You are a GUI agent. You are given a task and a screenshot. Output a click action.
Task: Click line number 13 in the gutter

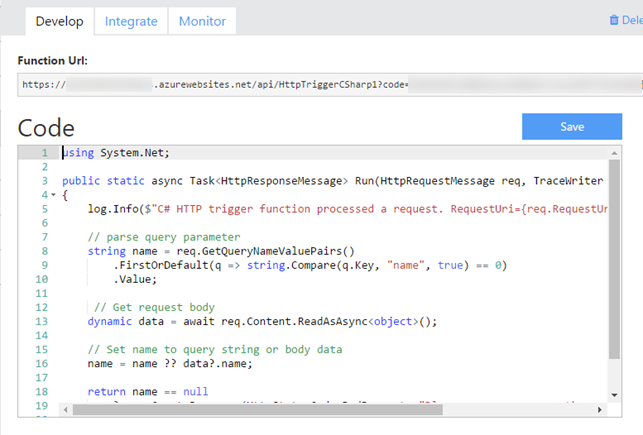click(41, 321)
